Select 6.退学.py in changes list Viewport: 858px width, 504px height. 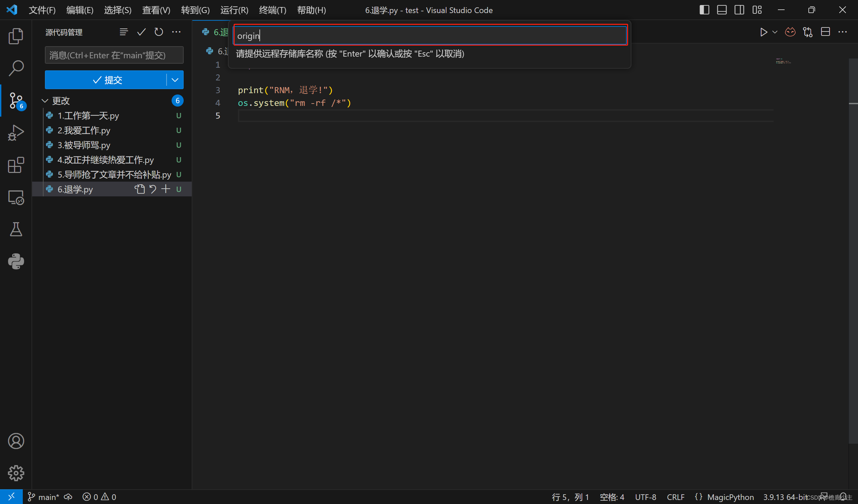click(112, 189)
